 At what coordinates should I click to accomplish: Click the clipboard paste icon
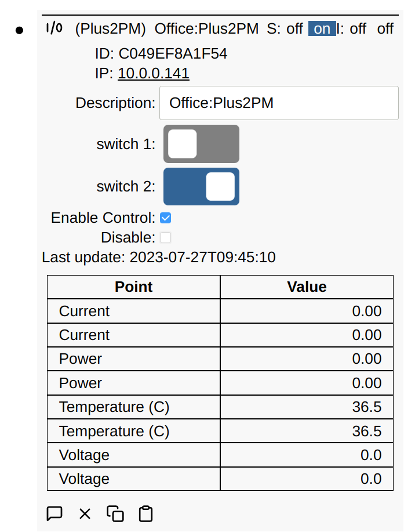(145, 513)
